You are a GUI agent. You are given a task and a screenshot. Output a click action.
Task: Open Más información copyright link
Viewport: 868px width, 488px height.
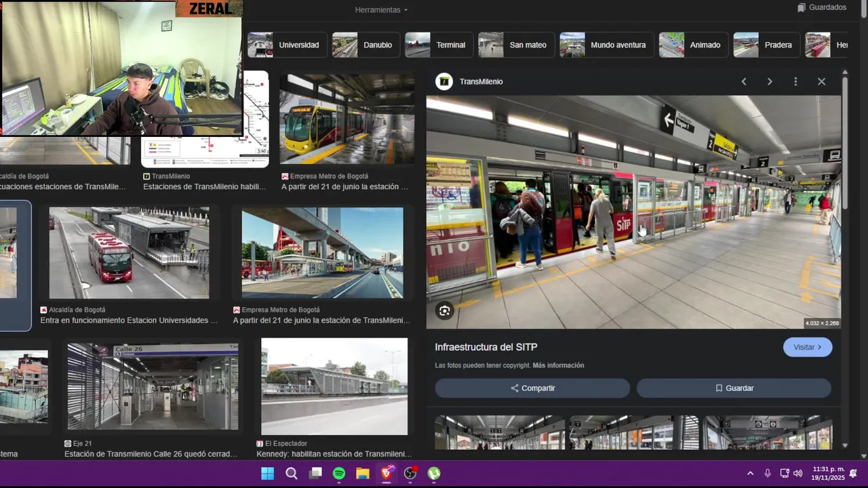point(558,365)
